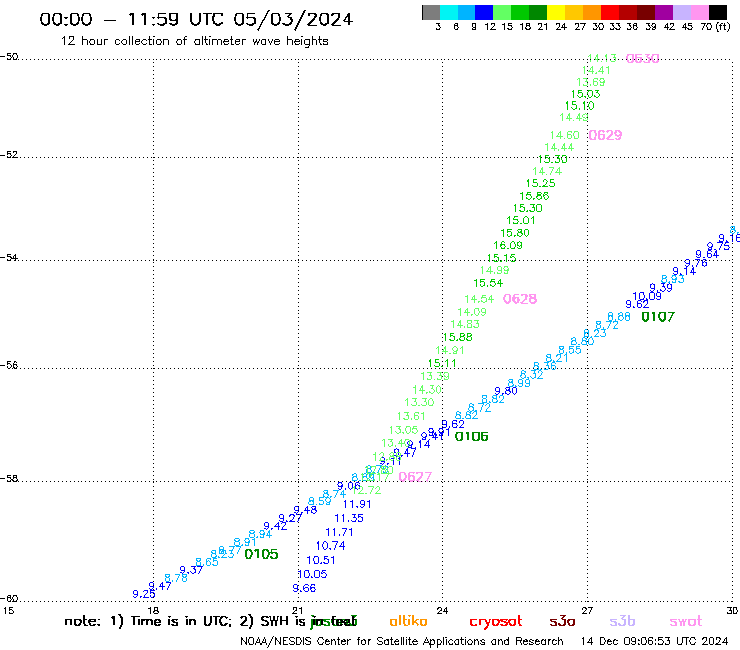Screen dimensions: 740x650
Task: Click the wave height value 13.61
Action: click(x=411, y=416)
